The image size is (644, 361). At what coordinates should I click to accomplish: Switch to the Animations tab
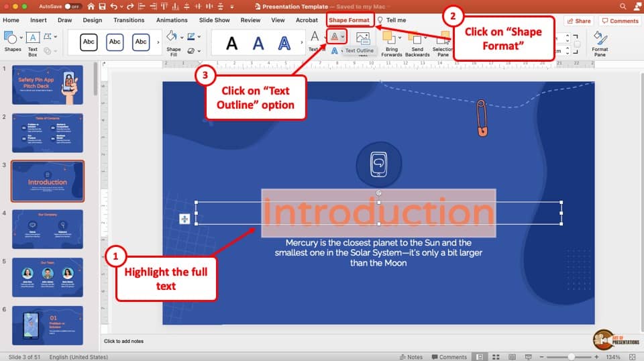pyautogui.click(x=172, y=19)
